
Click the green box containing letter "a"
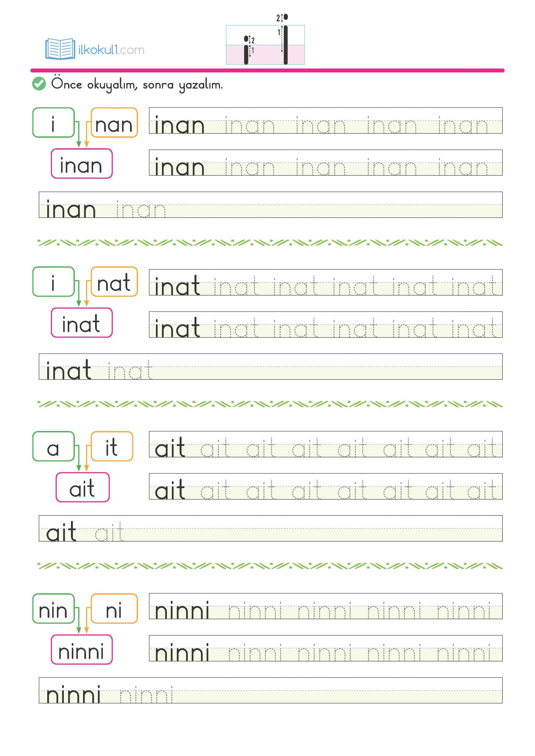tap(53, 446)
